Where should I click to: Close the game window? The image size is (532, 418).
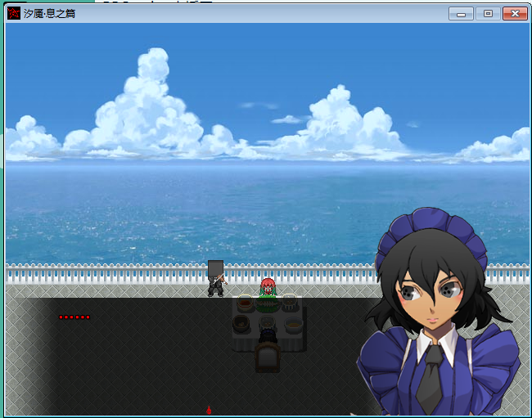(x=515, y=14)
